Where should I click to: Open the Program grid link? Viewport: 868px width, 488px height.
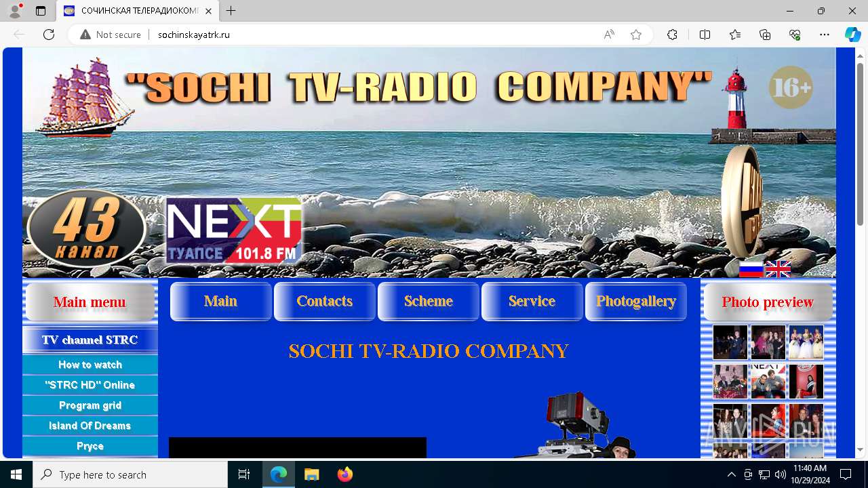point(90,405)
